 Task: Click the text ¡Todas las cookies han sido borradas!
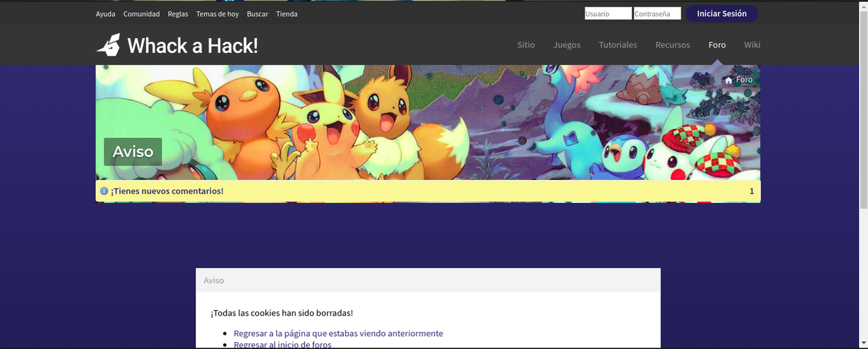point(281,313)
